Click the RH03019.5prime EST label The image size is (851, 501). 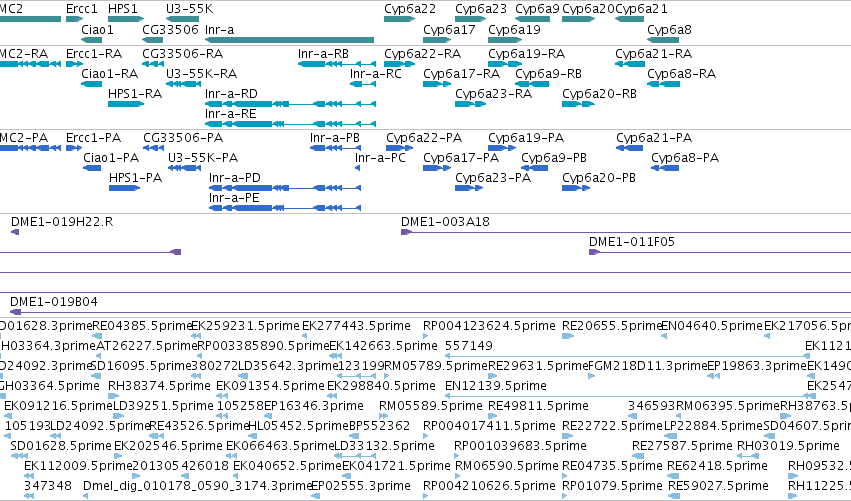point(788,446)
